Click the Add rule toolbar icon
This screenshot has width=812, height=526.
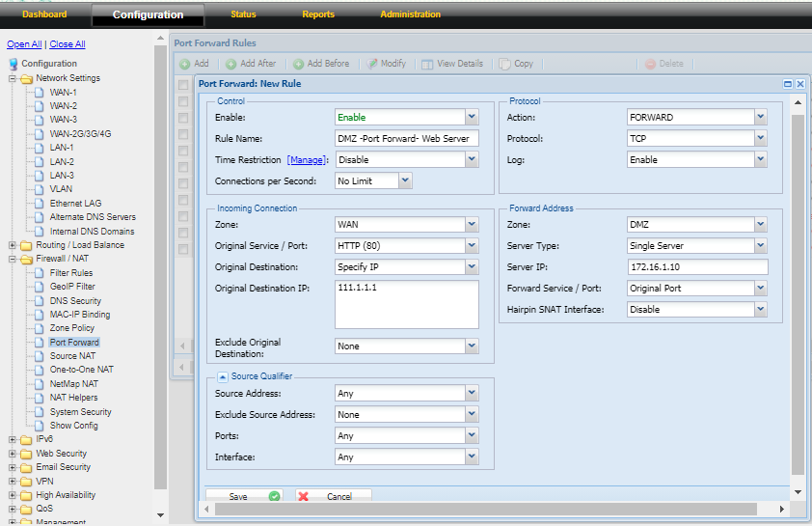pos(185,64)
